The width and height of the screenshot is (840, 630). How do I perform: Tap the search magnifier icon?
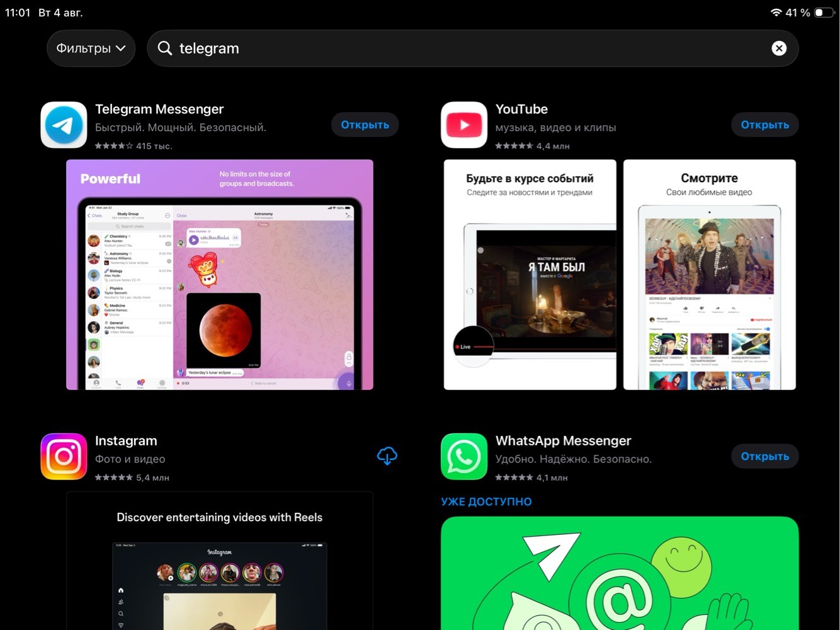tap(165, 49)
